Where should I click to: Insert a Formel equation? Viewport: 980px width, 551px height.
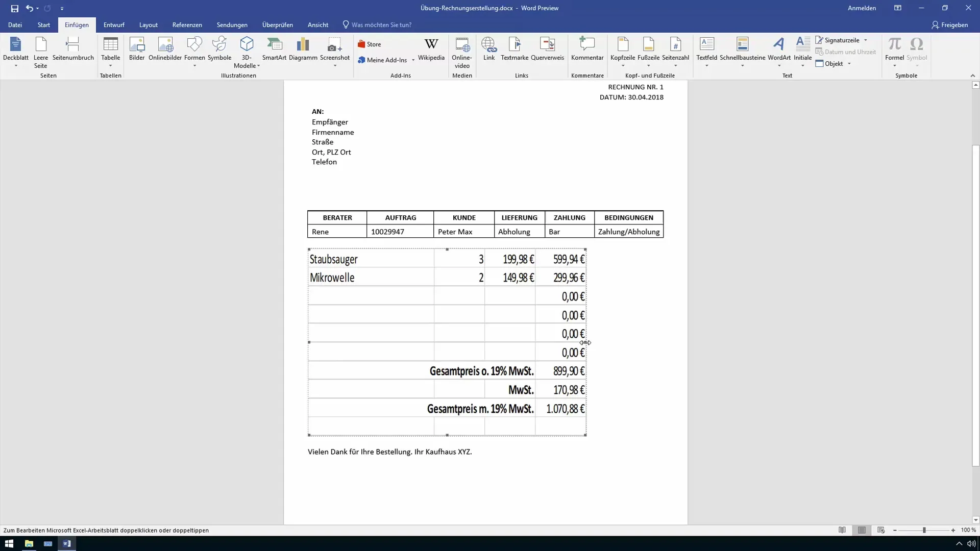point(894,52)
